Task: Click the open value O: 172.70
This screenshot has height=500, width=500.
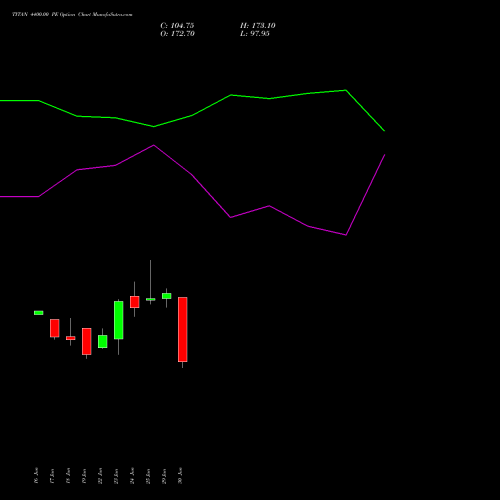Action: (177, 34)
